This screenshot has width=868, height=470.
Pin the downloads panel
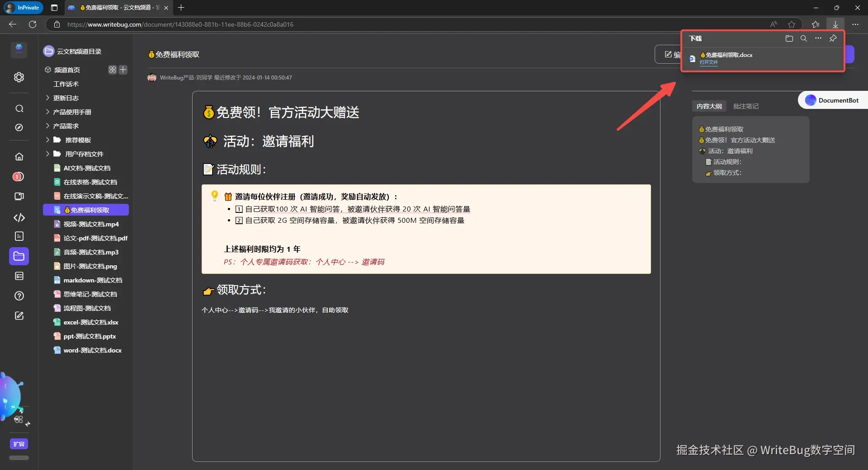[x=833, y=38]
